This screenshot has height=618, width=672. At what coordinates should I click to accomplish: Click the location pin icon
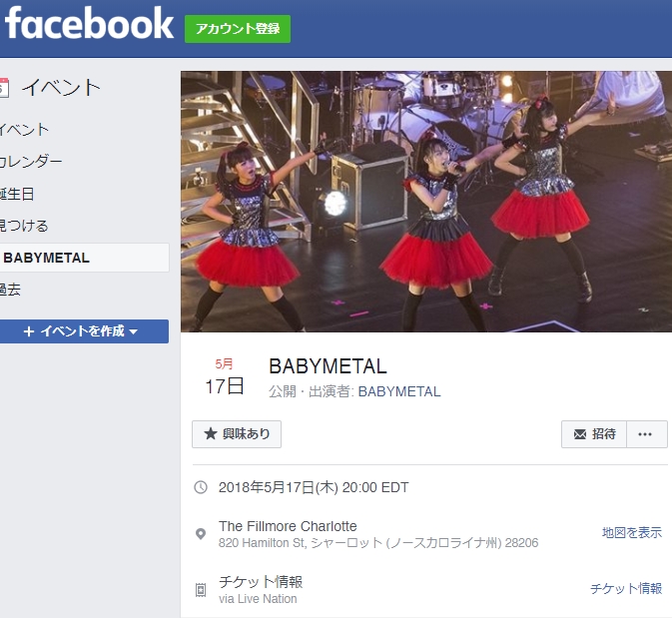point(201,534)
